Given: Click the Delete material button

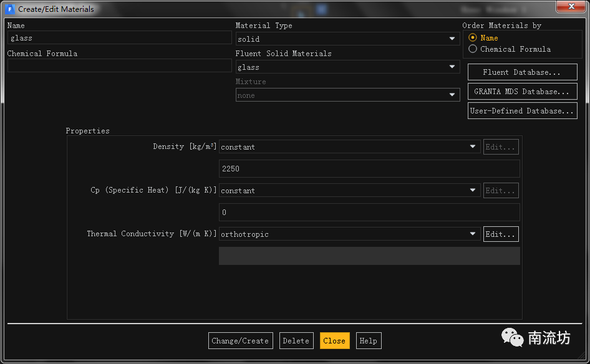Looking at the screenshot, I should click(x=296, y=341).
